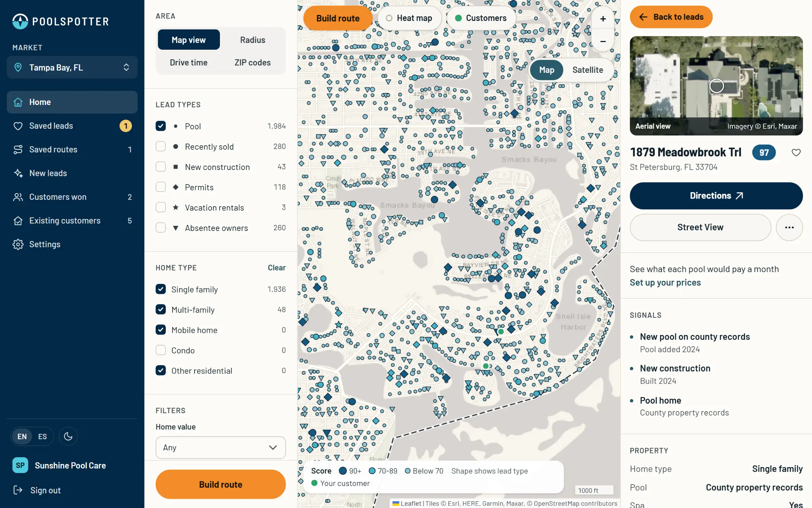Viewport: 812px width, 508px height.
Task: Zoom in the map with plus
Action: [603, 19]
